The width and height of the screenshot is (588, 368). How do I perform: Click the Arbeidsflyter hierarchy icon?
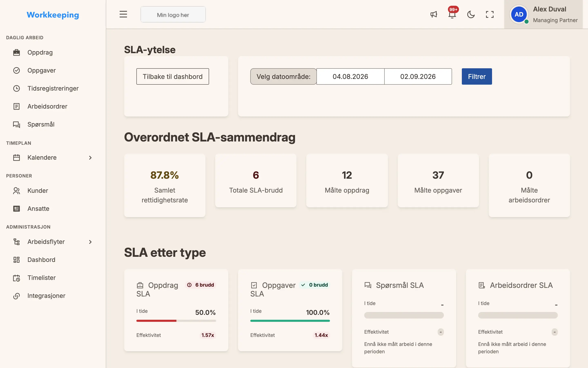17,242
